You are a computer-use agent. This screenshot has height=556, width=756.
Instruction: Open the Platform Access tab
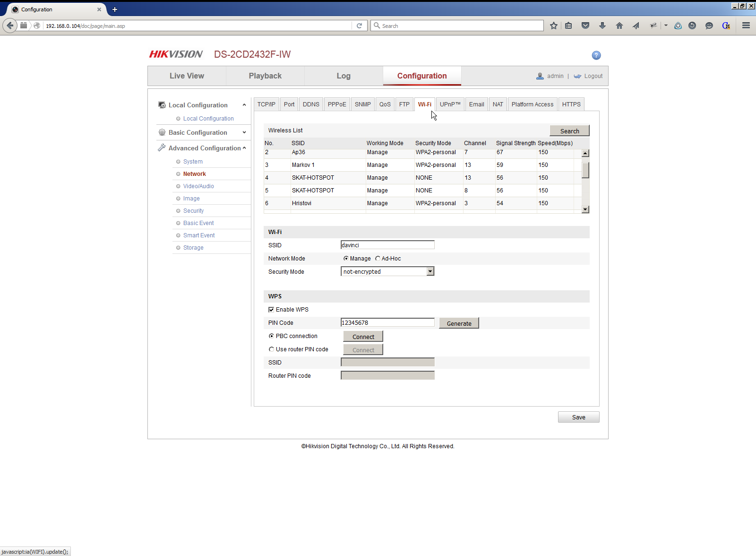click(x=533, y=104)
